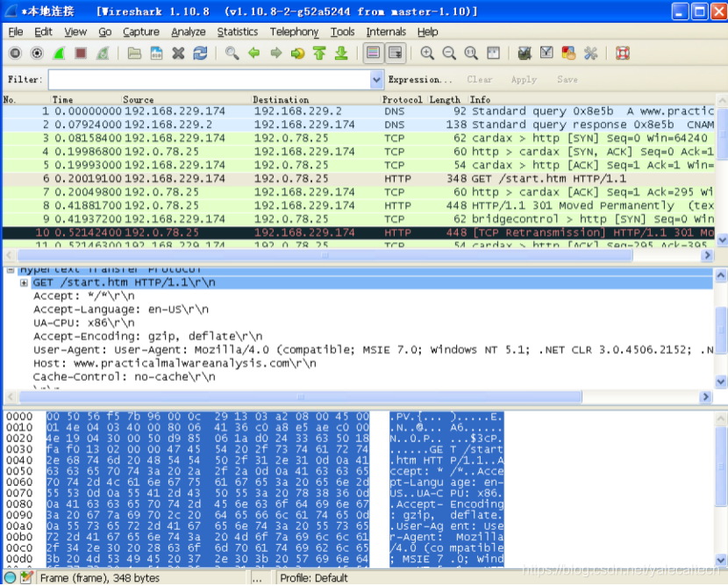728x586 pixels.
Task: Go back in packet history
Action: coord(254,53)
